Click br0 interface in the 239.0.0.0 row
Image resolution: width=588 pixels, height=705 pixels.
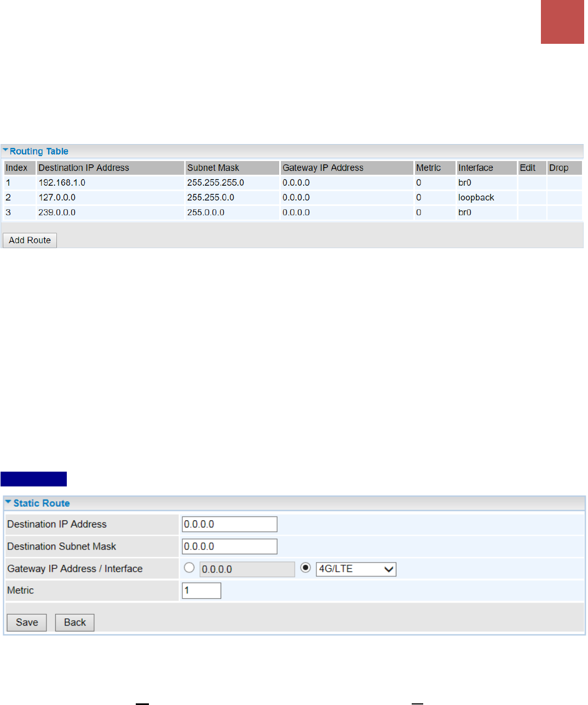465,212
